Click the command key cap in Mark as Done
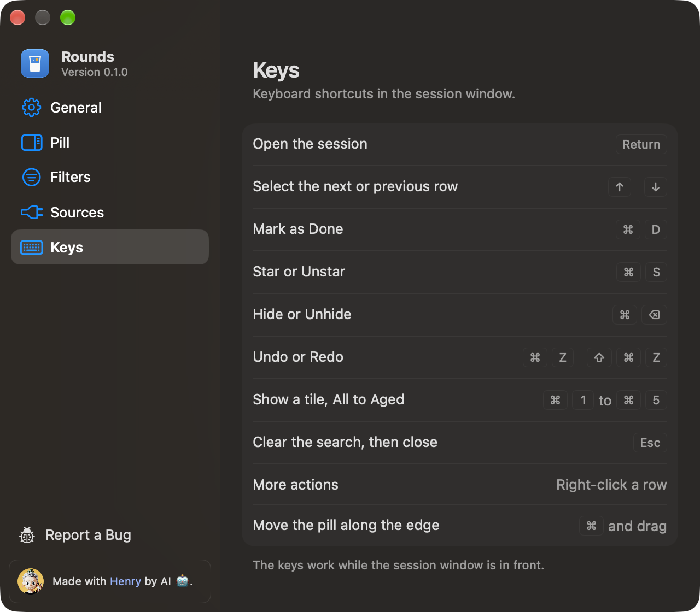The image size is (700, 612). tap(628, 229)
